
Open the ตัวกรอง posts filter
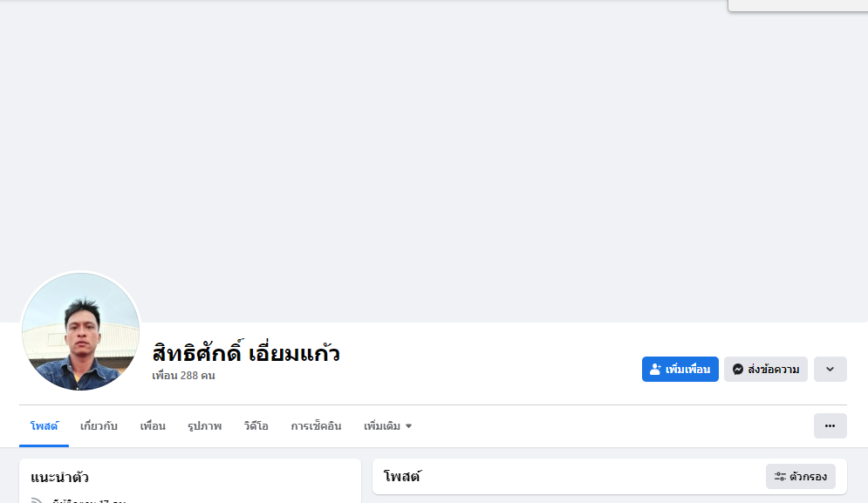[801, 477]
